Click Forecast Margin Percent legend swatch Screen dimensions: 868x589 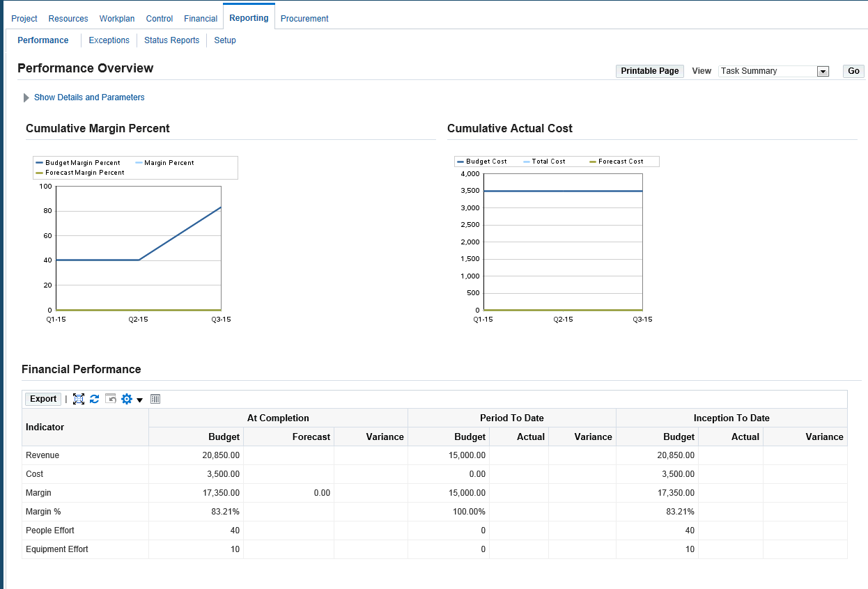coord(40,173)
